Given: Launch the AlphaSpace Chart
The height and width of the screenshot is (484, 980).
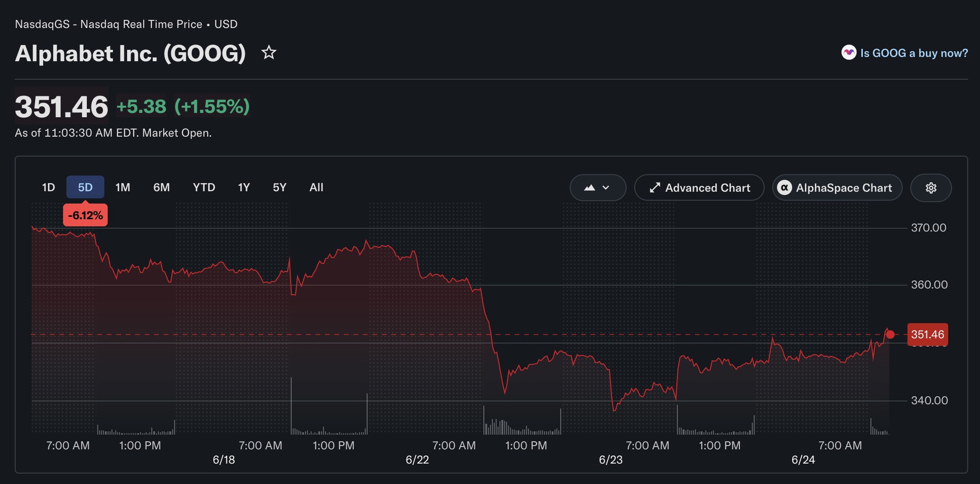Looking at the screenshot, I should [x=837, y=188].
